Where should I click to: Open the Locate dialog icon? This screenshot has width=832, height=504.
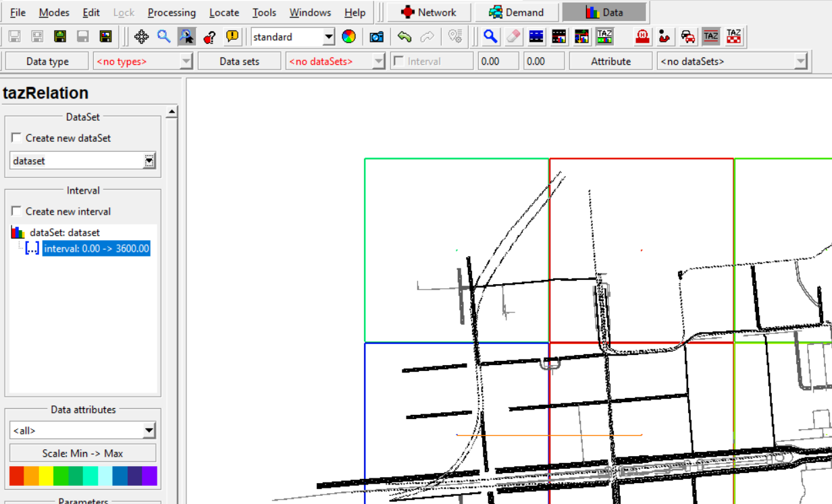click(454, 36)
